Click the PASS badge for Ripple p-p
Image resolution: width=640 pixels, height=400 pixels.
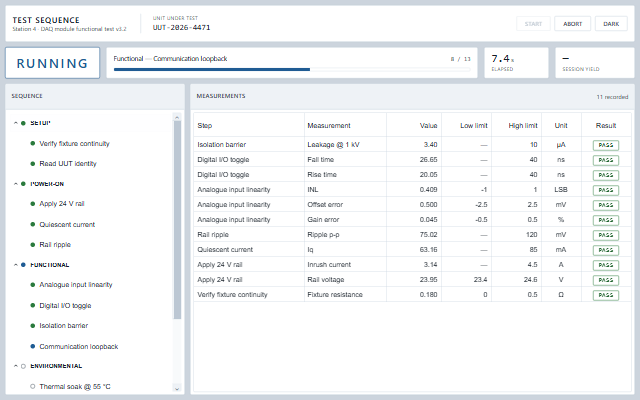606,235
